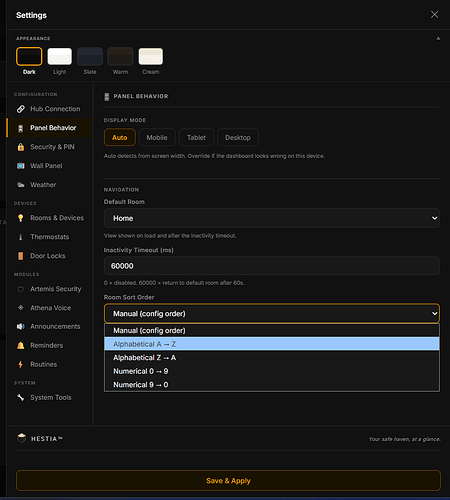The width and height of the screenshot is (450, 500).
Task: Open the Thermostats thermometer icon
Action: point(21,237)
